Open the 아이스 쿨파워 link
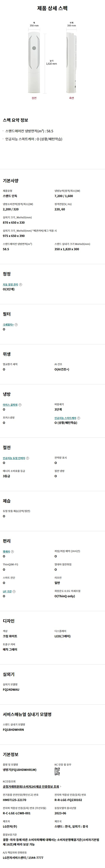Image resolution: width=105 pixels, height=868 pixels. (10, 405)
